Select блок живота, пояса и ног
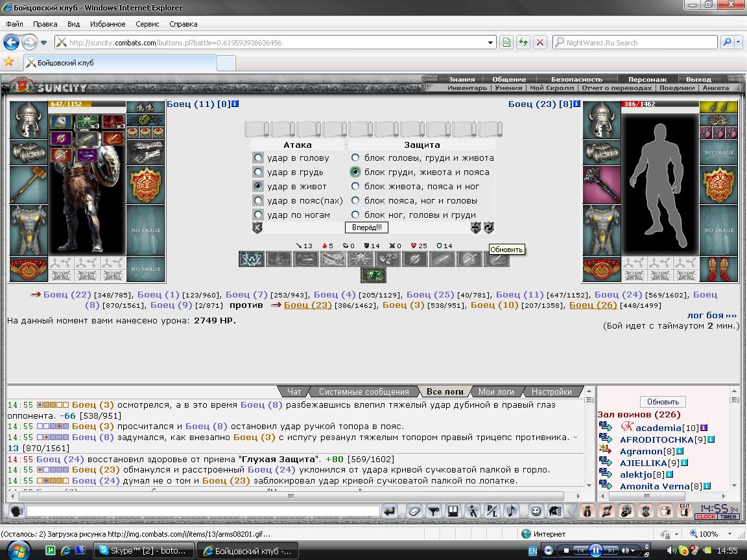The height and width of the screenshot is (560, 747). pos(355,186)
